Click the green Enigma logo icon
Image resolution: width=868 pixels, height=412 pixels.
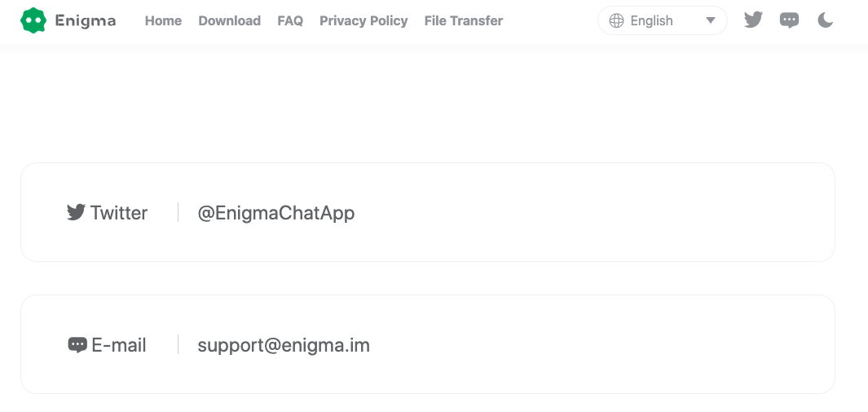(x=33, y=20)
